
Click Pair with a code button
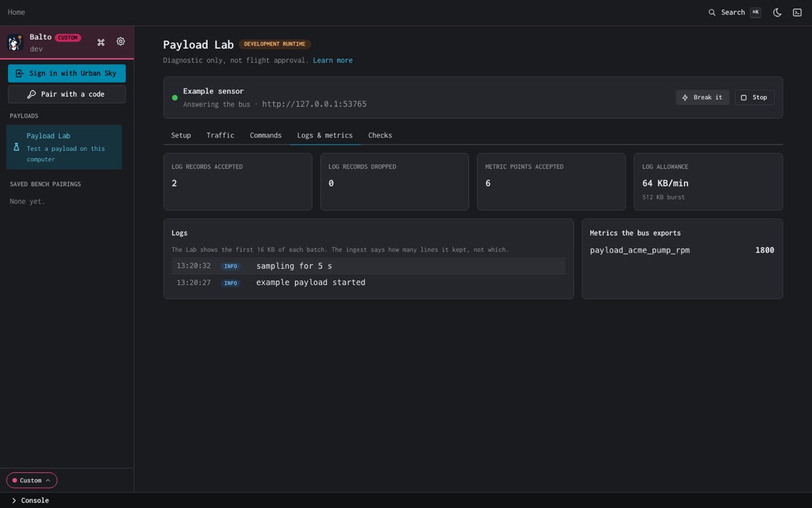coord(66,94)
